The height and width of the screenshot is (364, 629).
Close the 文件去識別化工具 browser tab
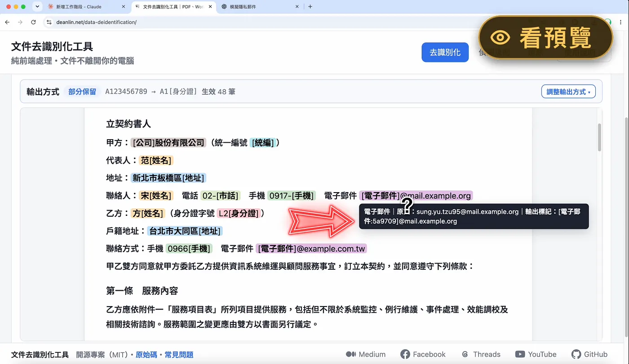(210, 7)
